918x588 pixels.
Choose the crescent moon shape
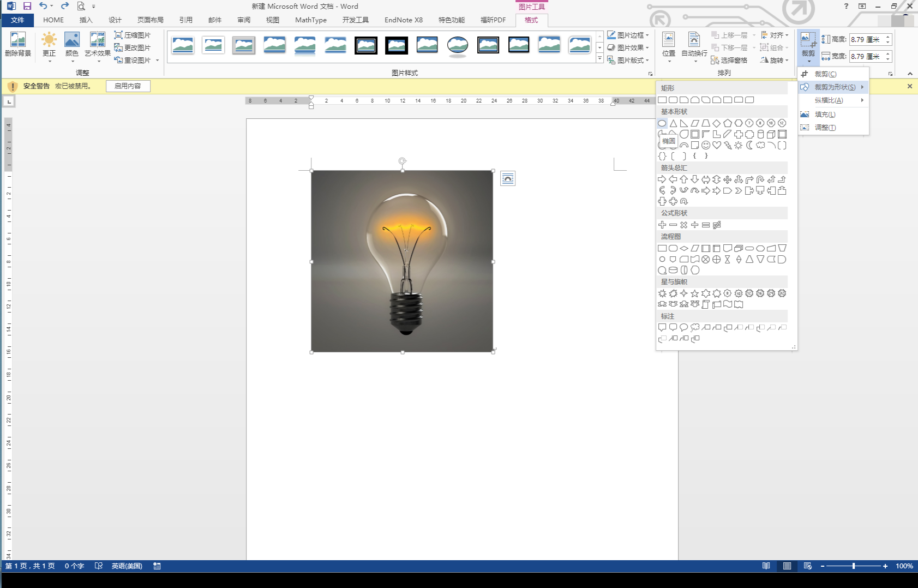[749, 145]
